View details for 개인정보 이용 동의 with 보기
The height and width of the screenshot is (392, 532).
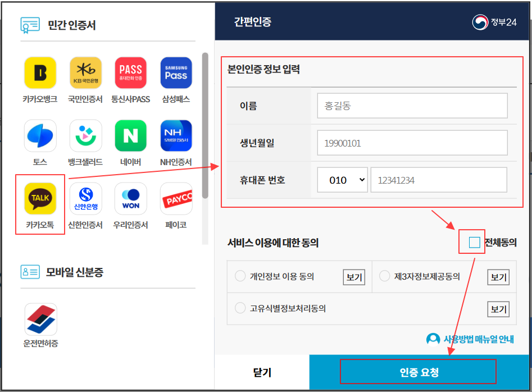tap(354, 277)
